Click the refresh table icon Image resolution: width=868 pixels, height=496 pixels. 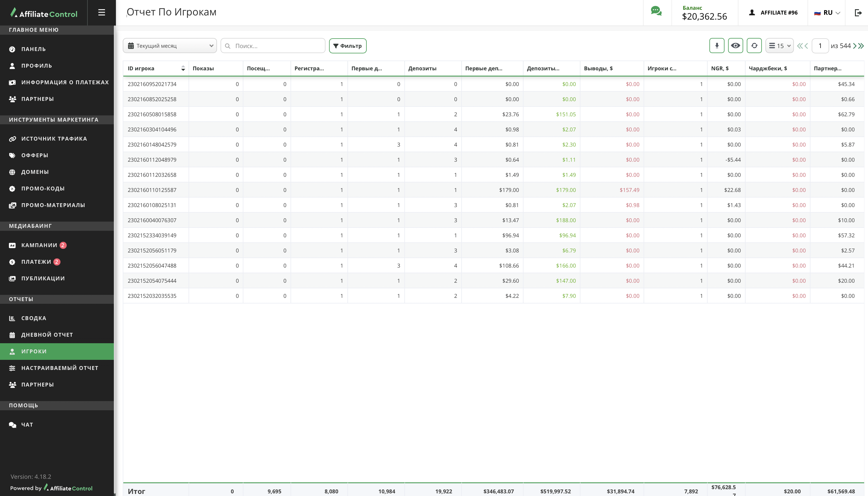click(754, 46)
